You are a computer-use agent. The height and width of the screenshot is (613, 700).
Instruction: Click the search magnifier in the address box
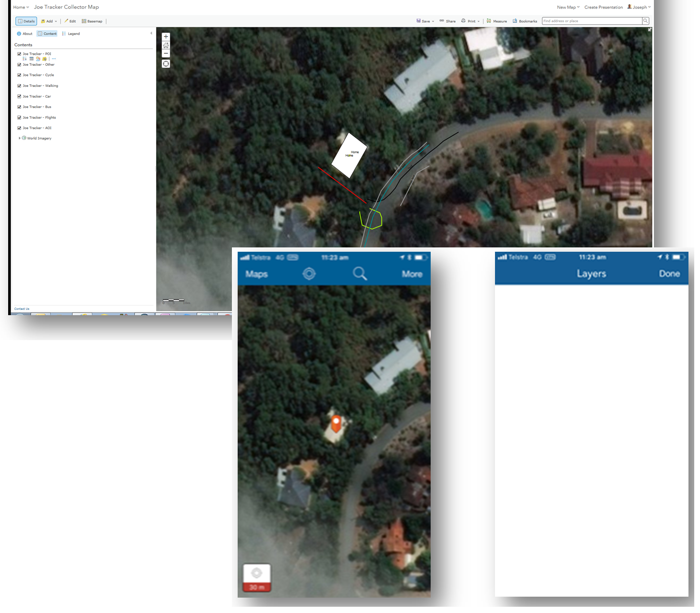(x=646, y=21)
